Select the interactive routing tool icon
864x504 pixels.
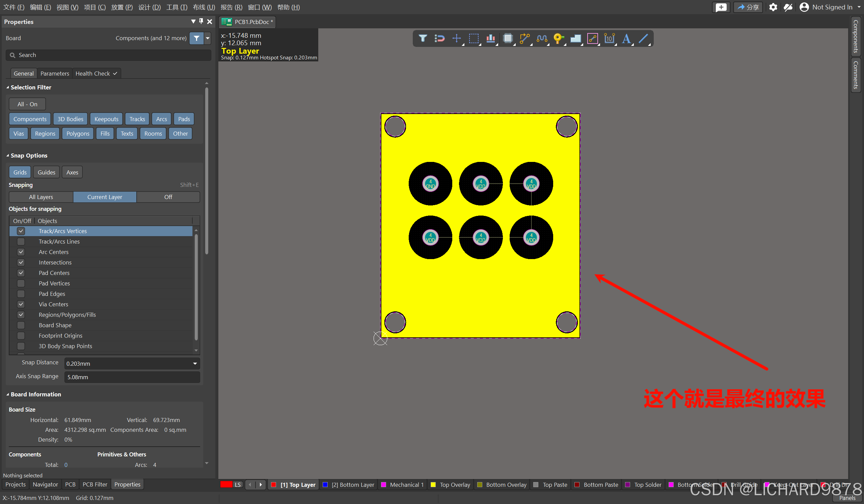click(x=524, y=38)
